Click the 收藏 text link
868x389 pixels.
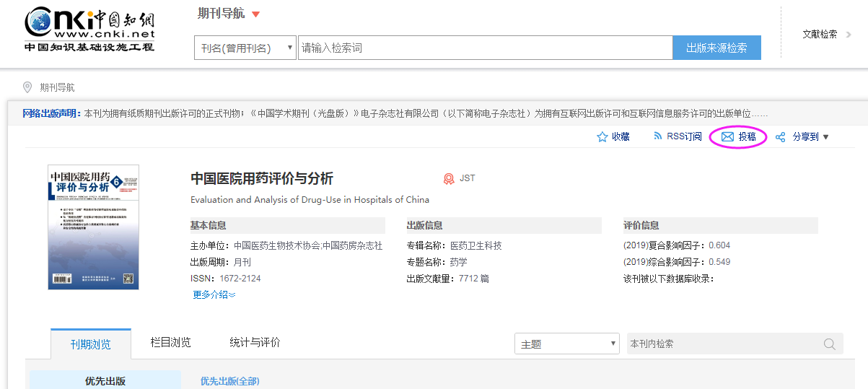point(621,136)
